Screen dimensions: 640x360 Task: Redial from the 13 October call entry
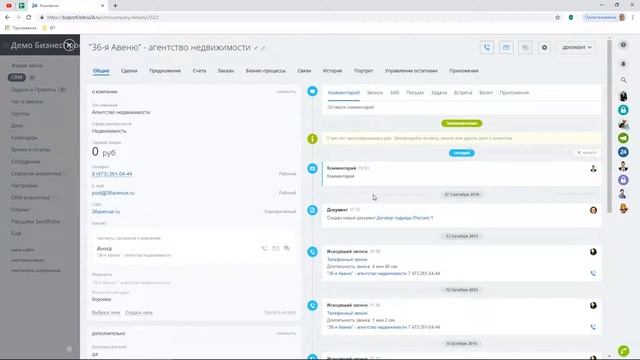[593, 273]
